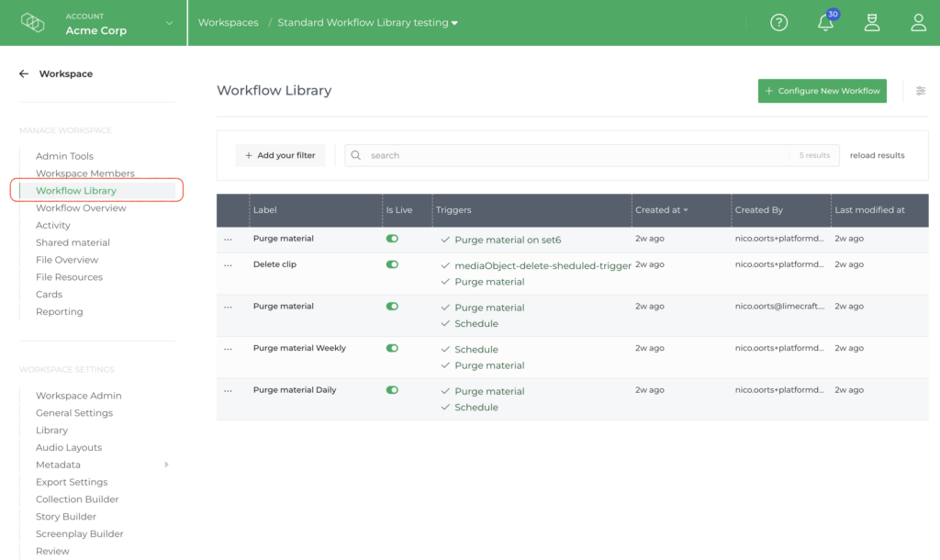Select the Delete clip label cell
The image size is (940, 560).
click(274, 264)
